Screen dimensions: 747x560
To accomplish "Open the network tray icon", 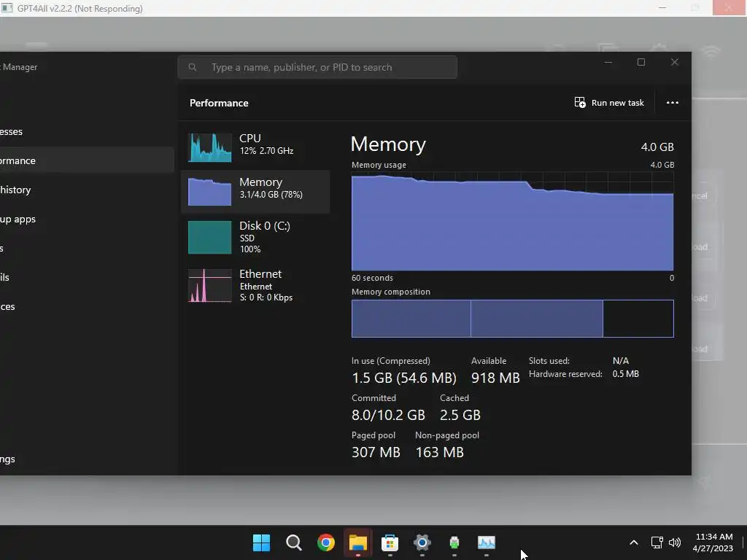I will pos(657,542).
